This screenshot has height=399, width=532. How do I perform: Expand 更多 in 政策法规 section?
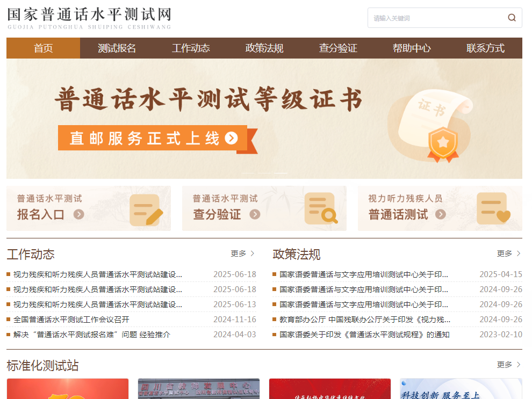click(508, 253)
